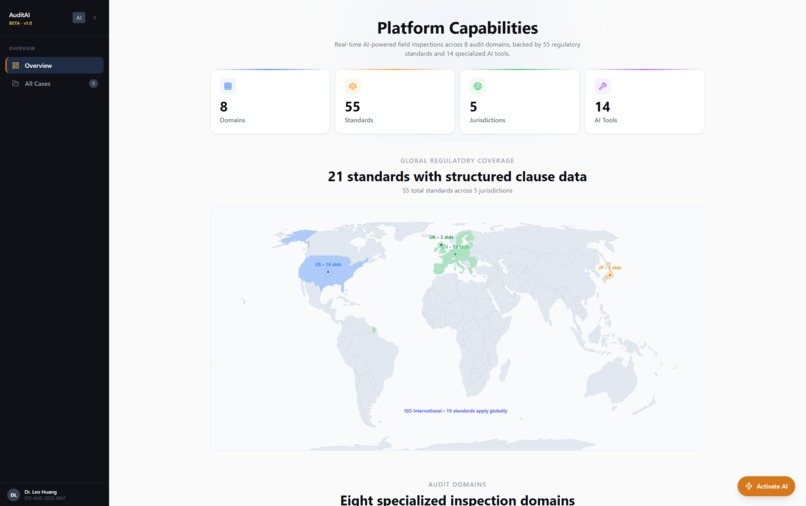Click the green Jurisdictions globe icon

(x=478, y=86)
